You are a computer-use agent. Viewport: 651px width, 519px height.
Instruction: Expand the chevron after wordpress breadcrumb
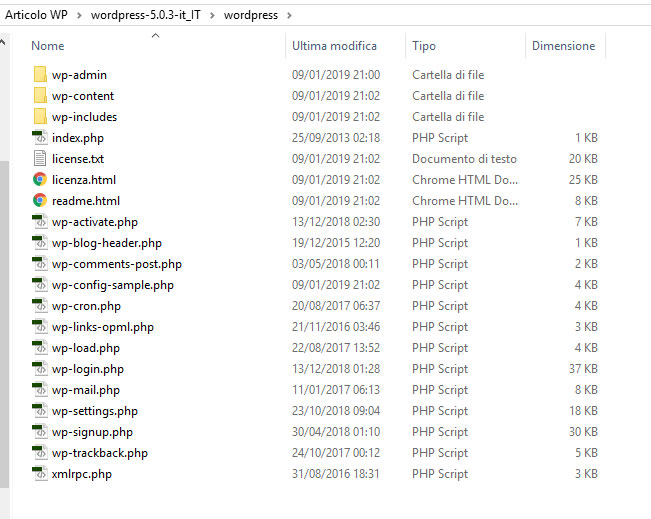289,15
